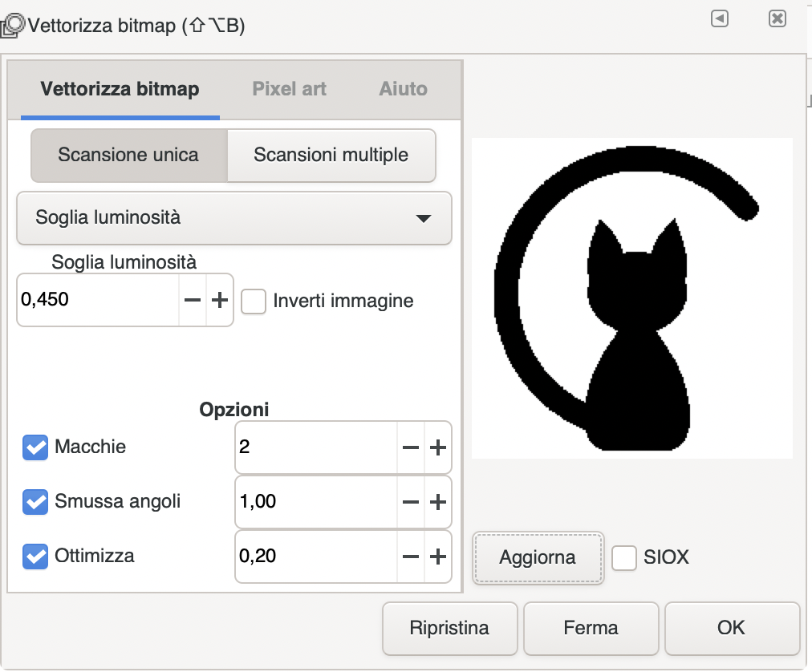Viewport: 812px width, 672px height.
Task: Toggle the Smussa angoli checkbox
Action: tap(35, 502)
